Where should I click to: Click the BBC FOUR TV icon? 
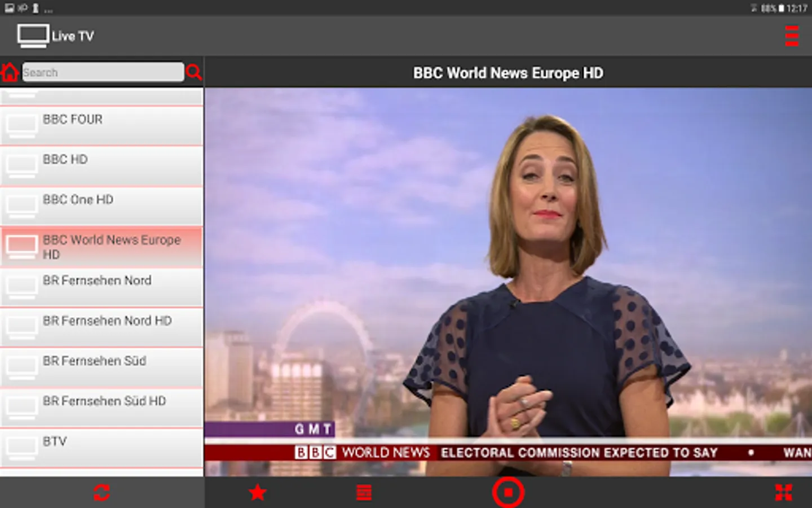[22, 126]
